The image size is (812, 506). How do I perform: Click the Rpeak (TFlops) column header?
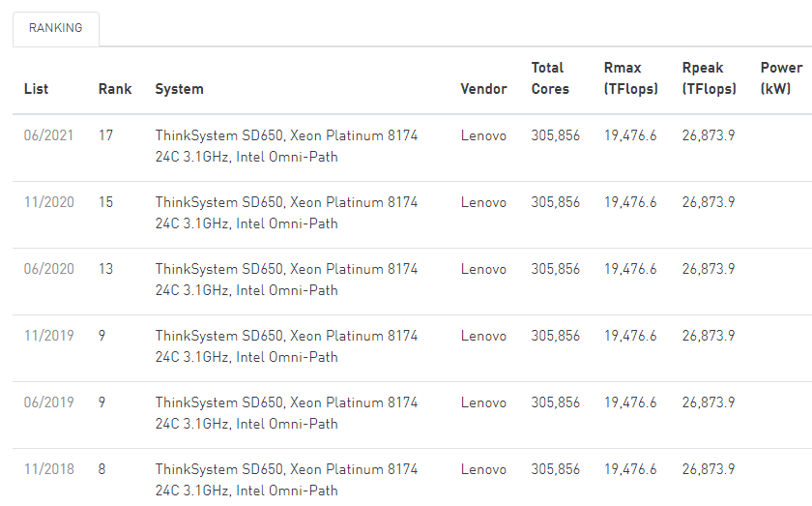click(709, 78)
